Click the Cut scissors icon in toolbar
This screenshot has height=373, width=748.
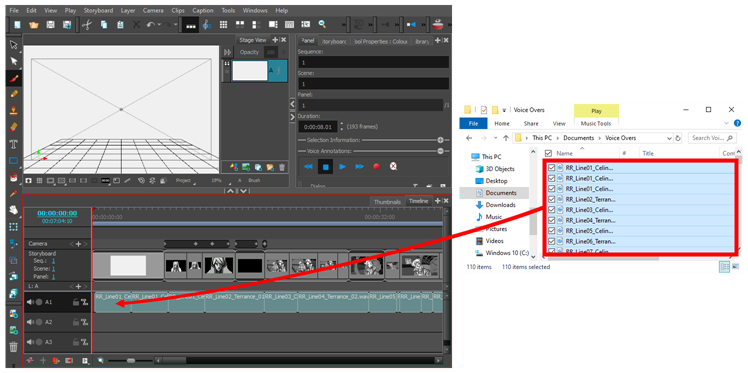click(x=86, y=24)
